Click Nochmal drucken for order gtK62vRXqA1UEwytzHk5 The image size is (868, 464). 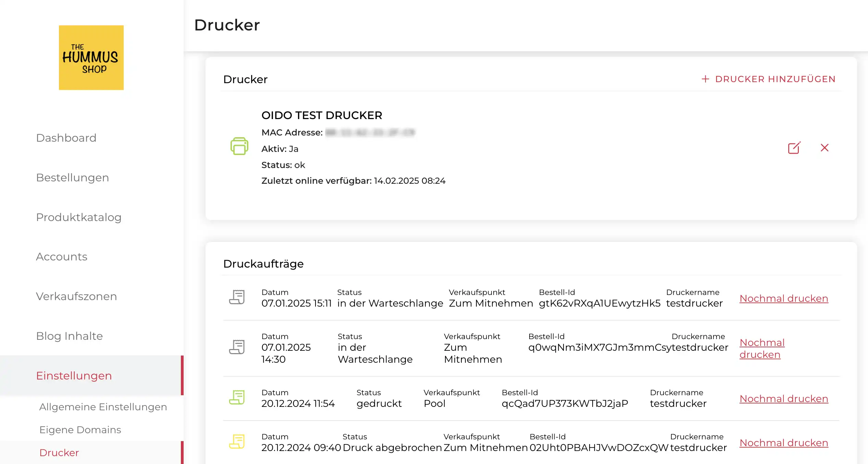(783, 298)
